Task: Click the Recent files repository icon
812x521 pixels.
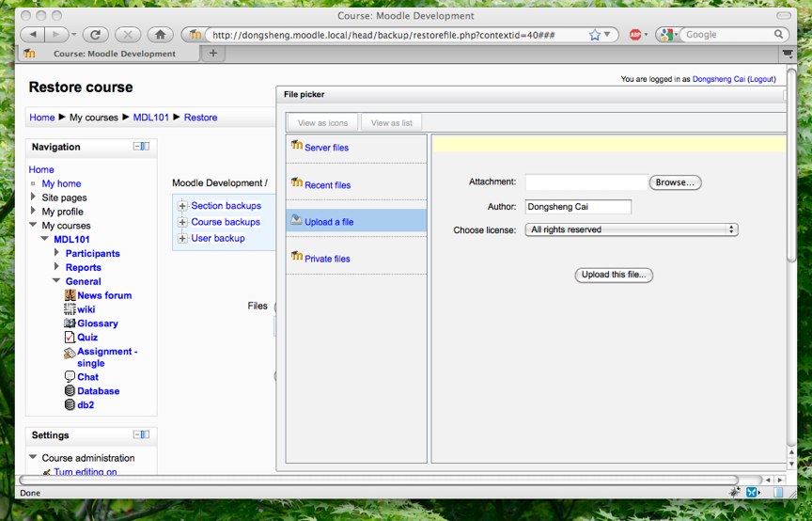Action: point(297,182)
